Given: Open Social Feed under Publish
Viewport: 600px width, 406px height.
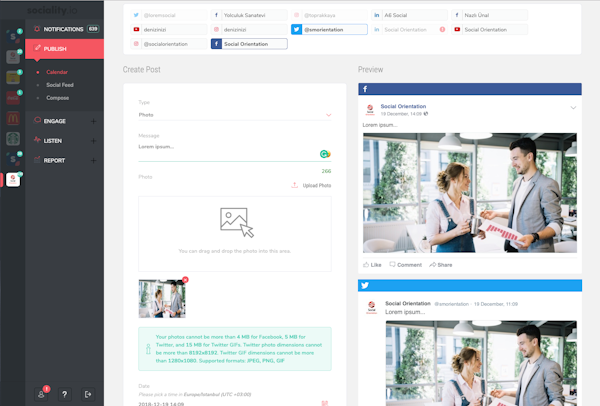Looking at the screenshot, I should click(x=60, y=85).
